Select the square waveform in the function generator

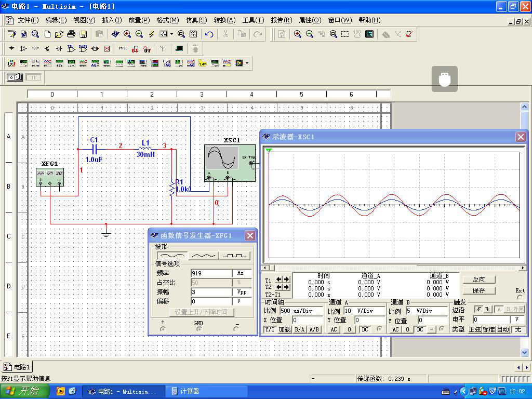pyautogui.click(x=234, y=256)
